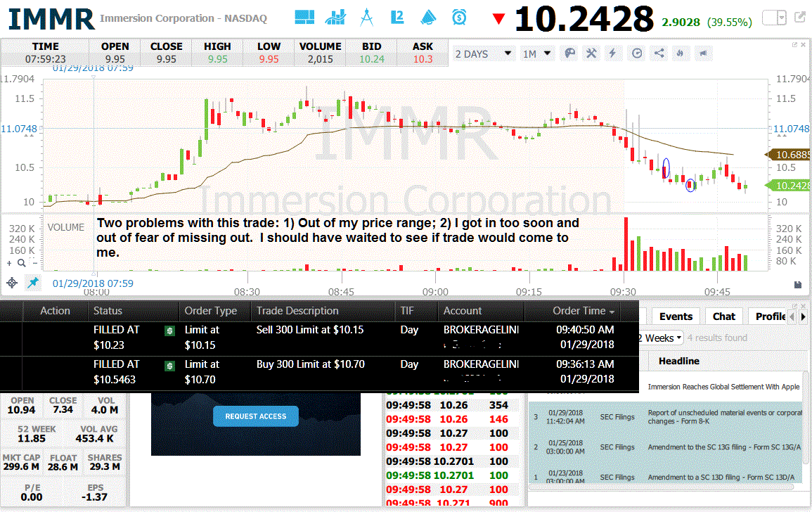Screen dimensions: 812x512
Task: Open Amendment to SC 13G filing row
Action: click(x=665, y=447)
